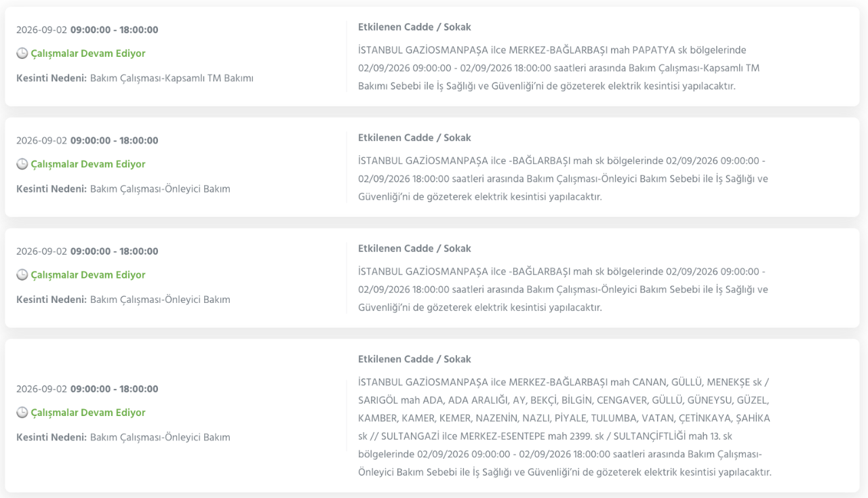This screenshot has height=498, width=868.
Task: Click 'Etkilenen Cadde / Sokak' heading in third card
Action: [x=414, y=249]
